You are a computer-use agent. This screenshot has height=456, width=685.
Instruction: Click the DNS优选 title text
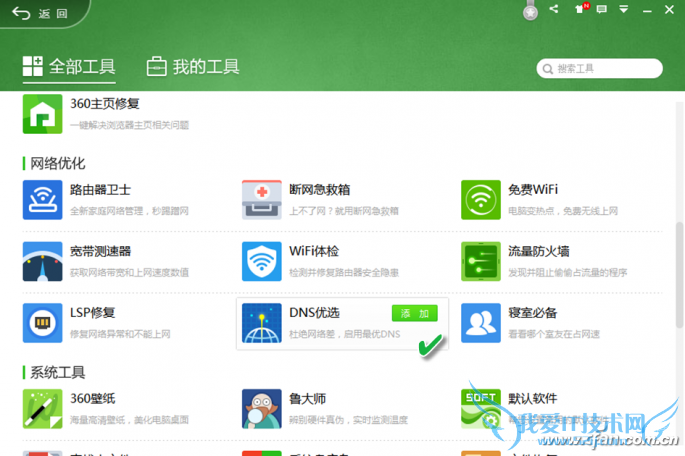pyautogui.click(x=315, y=313)
